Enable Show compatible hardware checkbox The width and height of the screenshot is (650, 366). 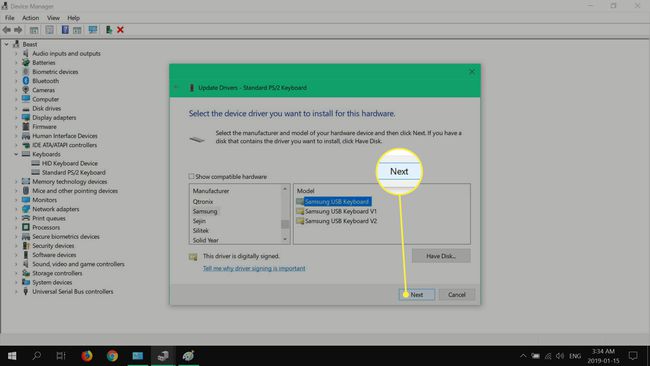[x=191, y=177]
